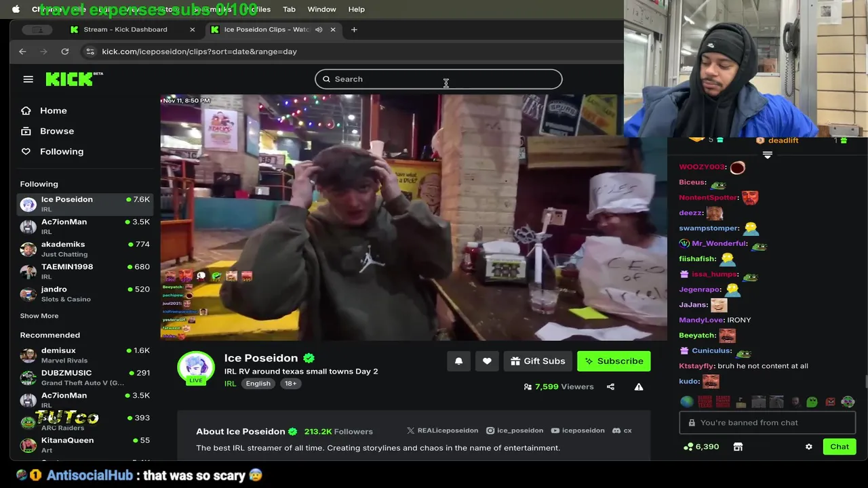Click username MandyLove in chat

pyautogui.click(x=701, y=320)
